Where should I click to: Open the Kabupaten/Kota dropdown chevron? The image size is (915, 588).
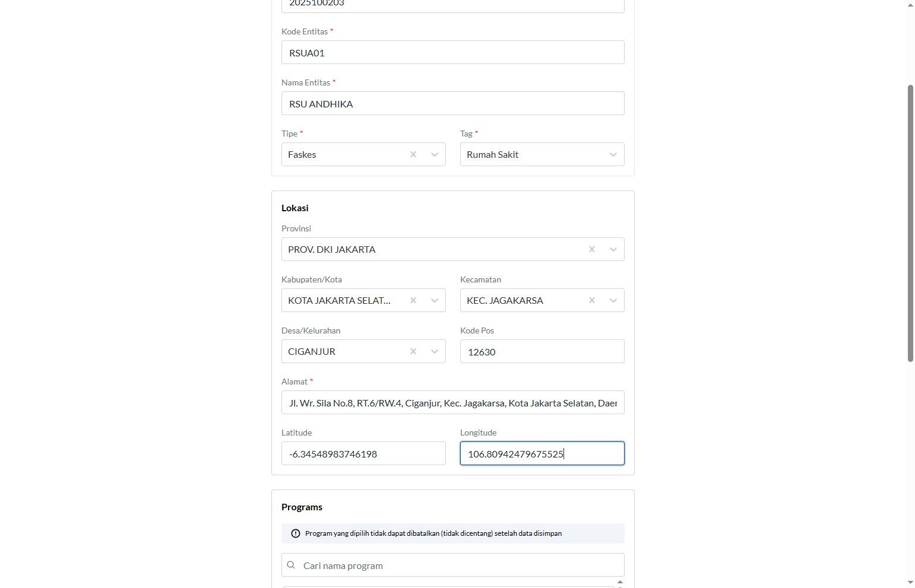click(x=435, y=300)
